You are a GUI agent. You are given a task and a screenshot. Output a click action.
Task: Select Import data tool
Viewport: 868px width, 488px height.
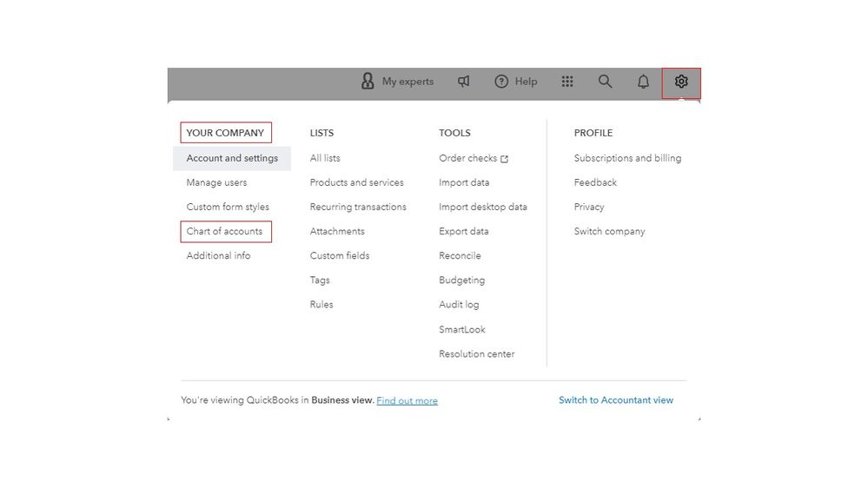(464, 182)
